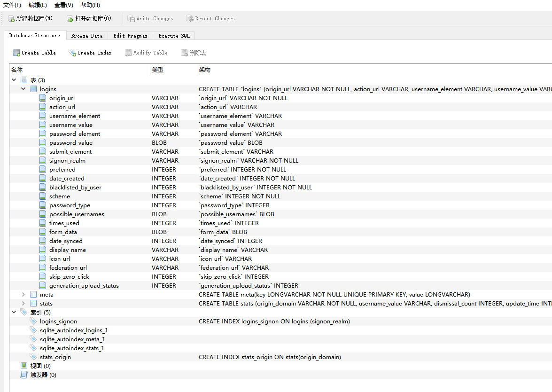The height and width of the screenshot is (392, 552).
Task: Click the 触发器 (0) triggers icon
Action: (24, 375)
